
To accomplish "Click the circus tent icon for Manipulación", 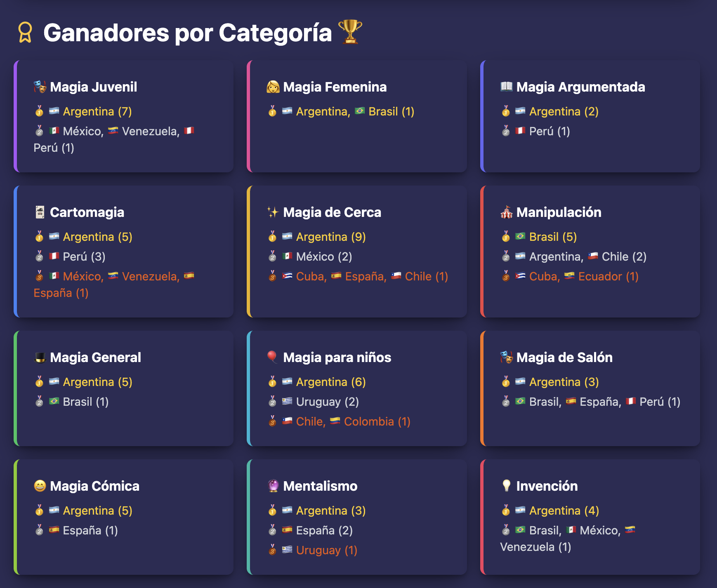I will pos(506,212).
